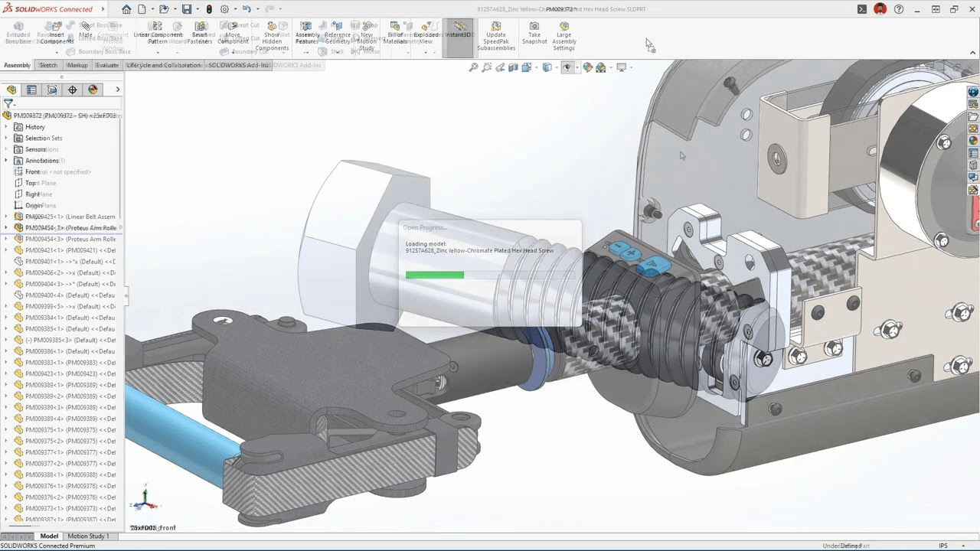
Task: Select the Zoom to Fit tool
Action: pyautogui.click(x=473, y=67)
